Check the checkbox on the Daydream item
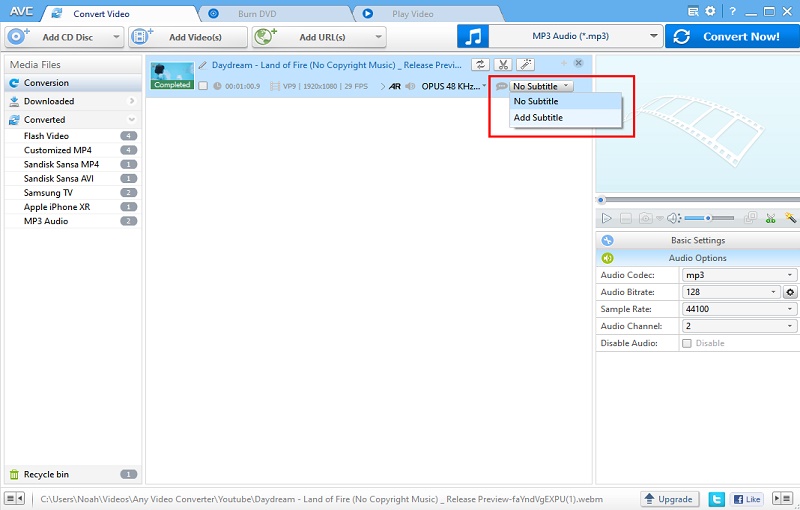The image size is (800, 510). (203, 86)
